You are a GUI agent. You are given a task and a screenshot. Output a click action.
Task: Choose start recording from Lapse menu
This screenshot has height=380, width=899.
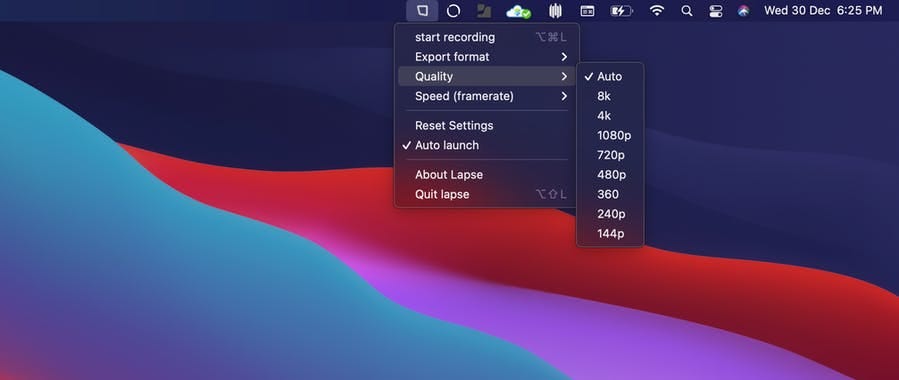tap(486, 37)
